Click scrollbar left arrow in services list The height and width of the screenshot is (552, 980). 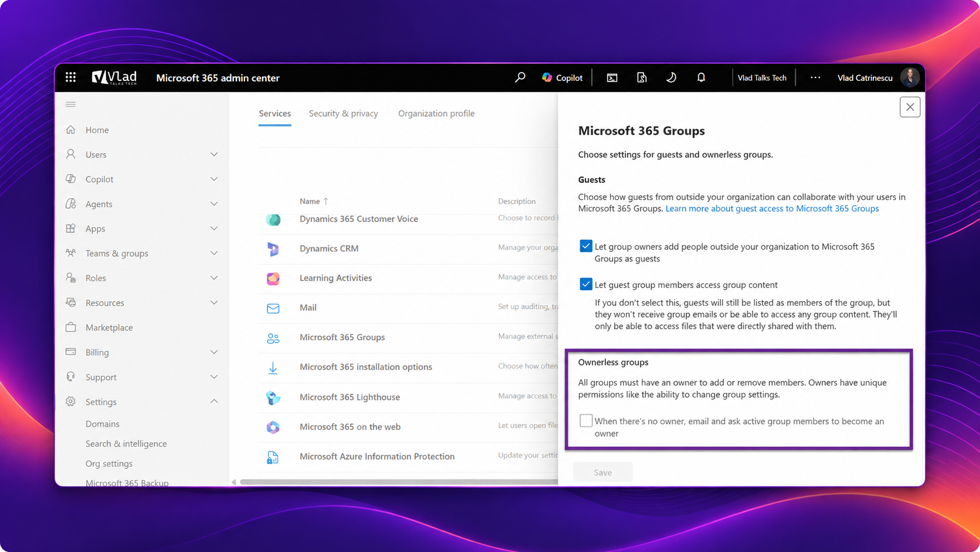pyautogui.click(x=234, y=482)
